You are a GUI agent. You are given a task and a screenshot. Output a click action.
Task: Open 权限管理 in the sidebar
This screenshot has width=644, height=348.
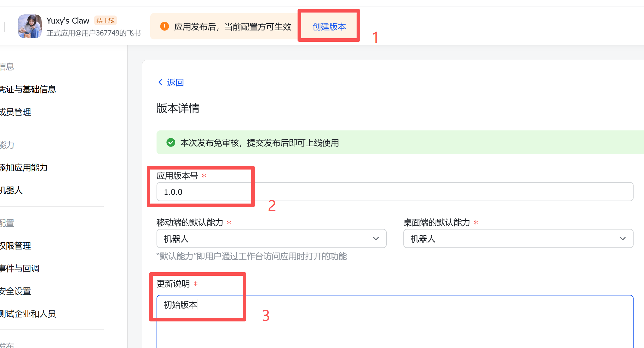[x=16, y=246]
